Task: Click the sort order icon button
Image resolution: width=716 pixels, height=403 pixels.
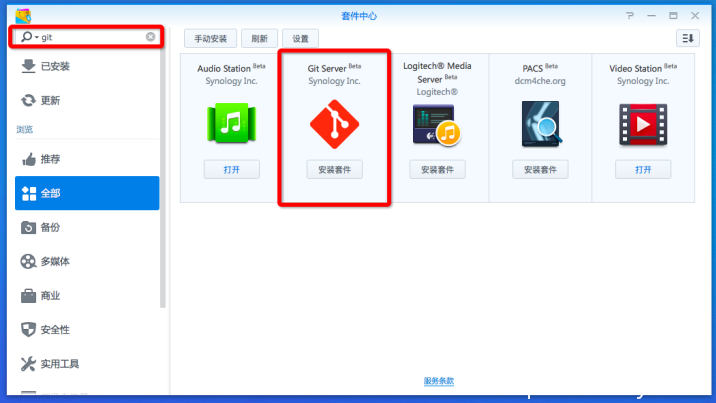Action: (688, 38)
